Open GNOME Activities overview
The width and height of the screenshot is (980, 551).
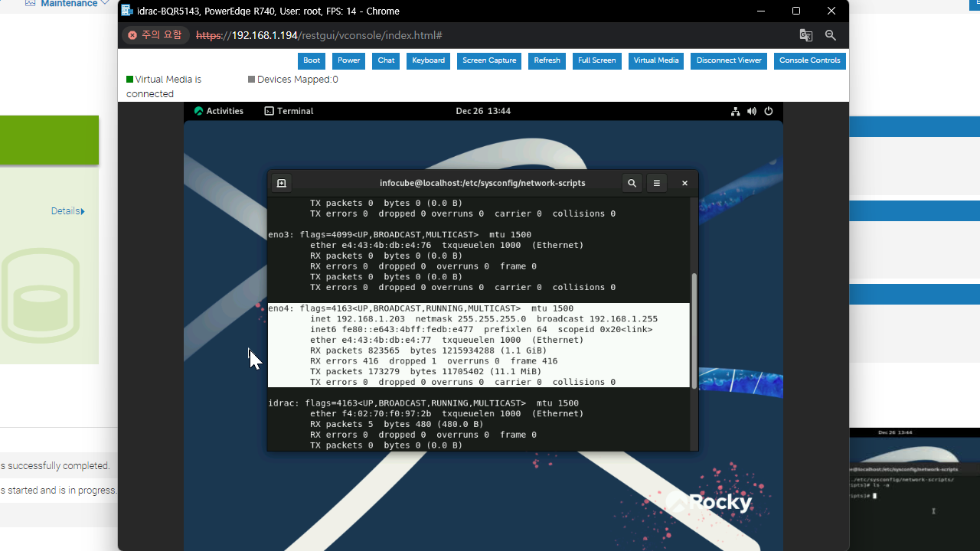click(219, 111)
